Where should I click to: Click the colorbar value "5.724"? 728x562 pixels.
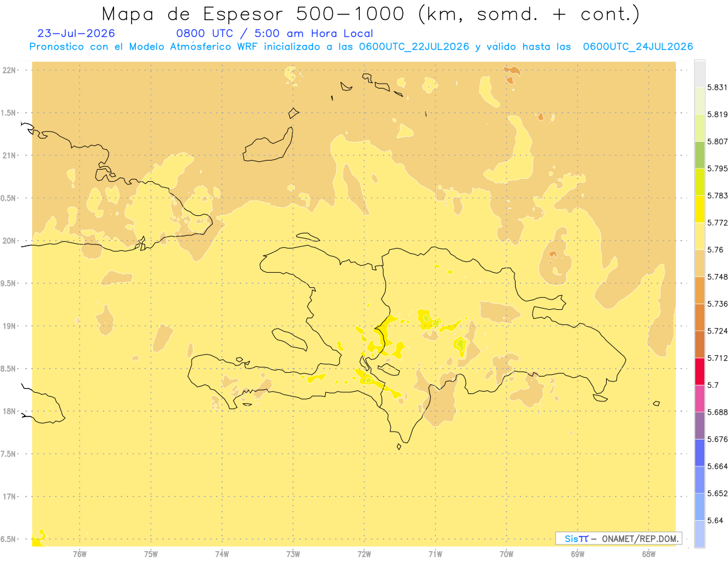coord(718,330)
